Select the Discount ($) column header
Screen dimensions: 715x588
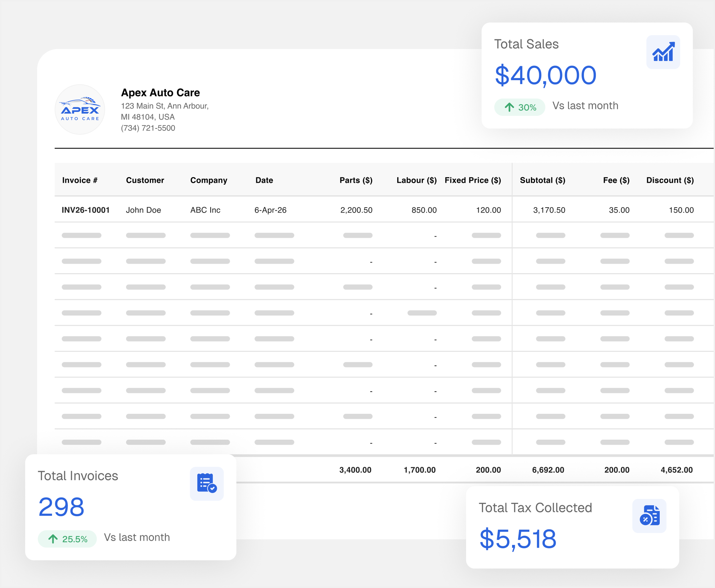pos(670,180)
